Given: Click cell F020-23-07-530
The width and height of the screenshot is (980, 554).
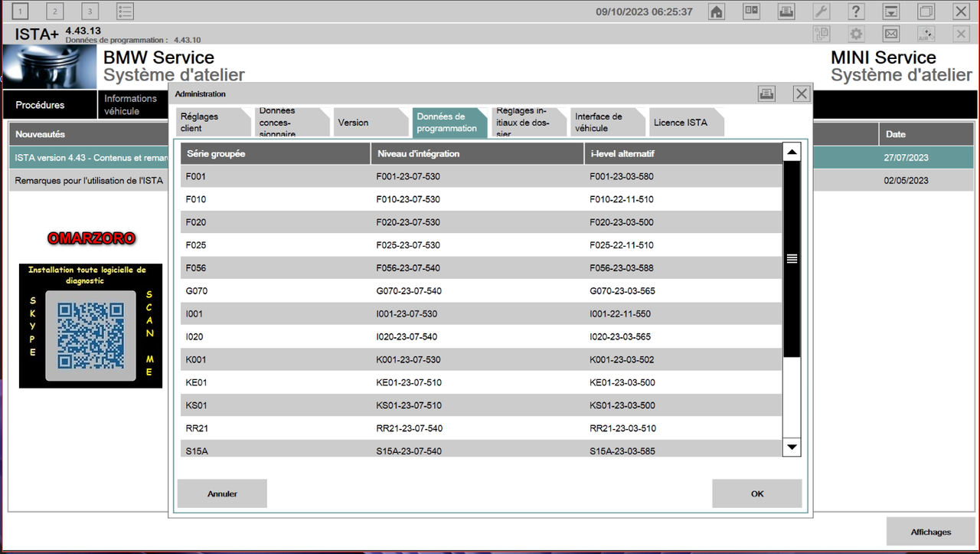Looking at the screenshot, I should click(408, 222).
